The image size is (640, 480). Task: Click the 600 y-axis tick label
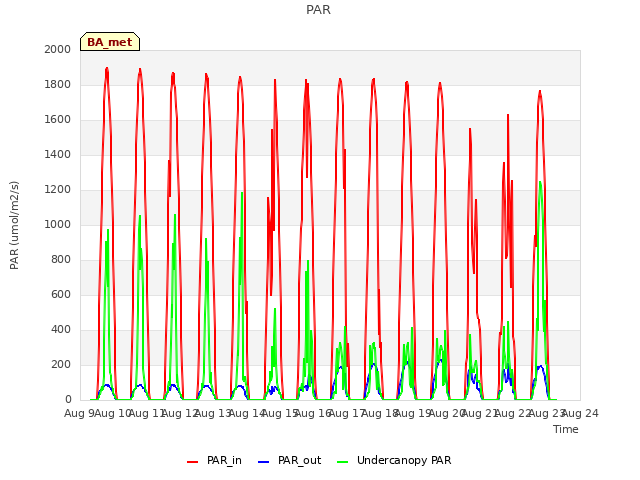click(61, 295)
